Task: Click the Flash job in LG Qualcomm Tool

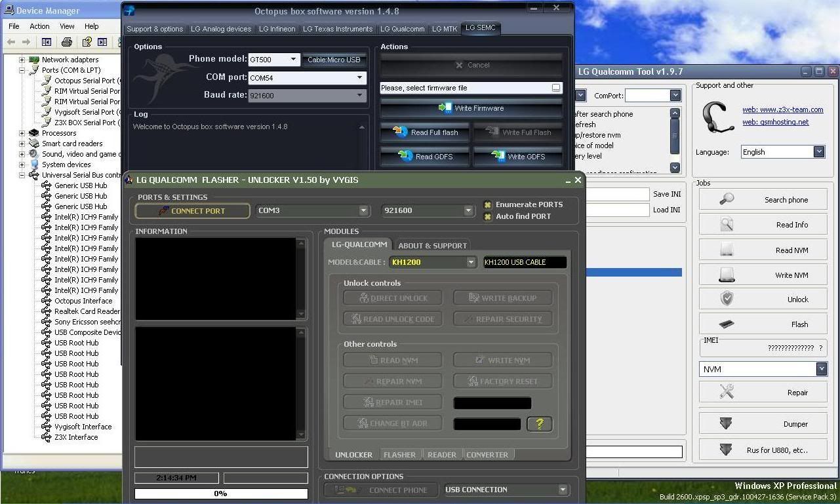Action: [763, 324]
